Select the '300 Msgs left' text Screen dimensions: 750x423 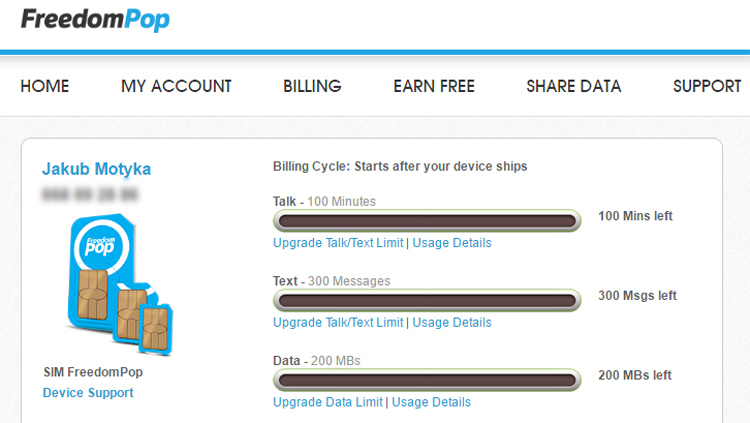[637, 296]
